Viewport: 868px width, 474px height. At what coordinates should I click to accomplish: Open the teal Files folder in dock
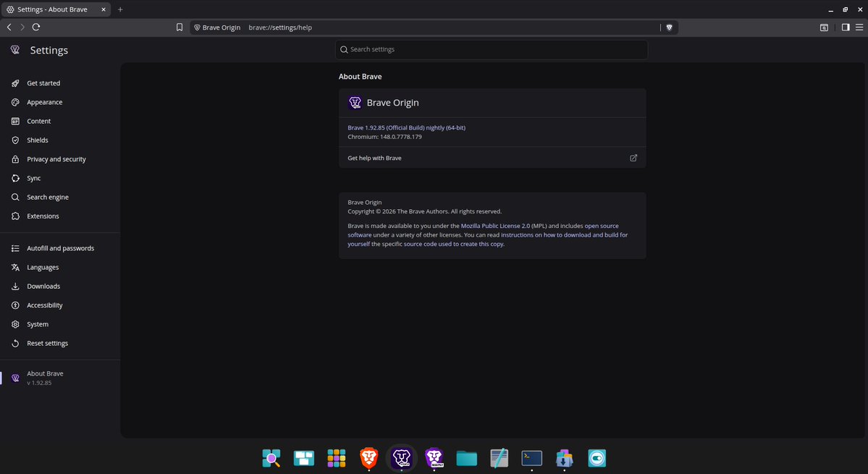point(467,458)
